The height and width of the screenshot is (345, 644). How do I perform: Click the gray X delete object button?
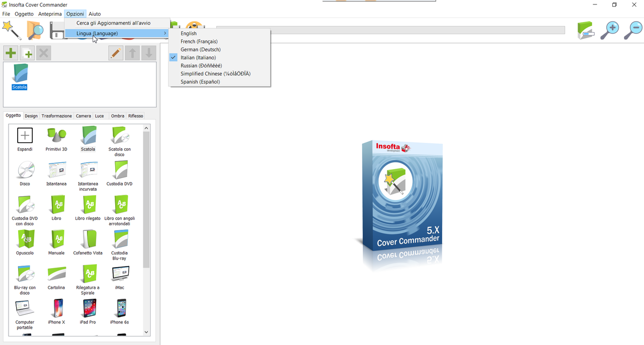pos(44,53)
